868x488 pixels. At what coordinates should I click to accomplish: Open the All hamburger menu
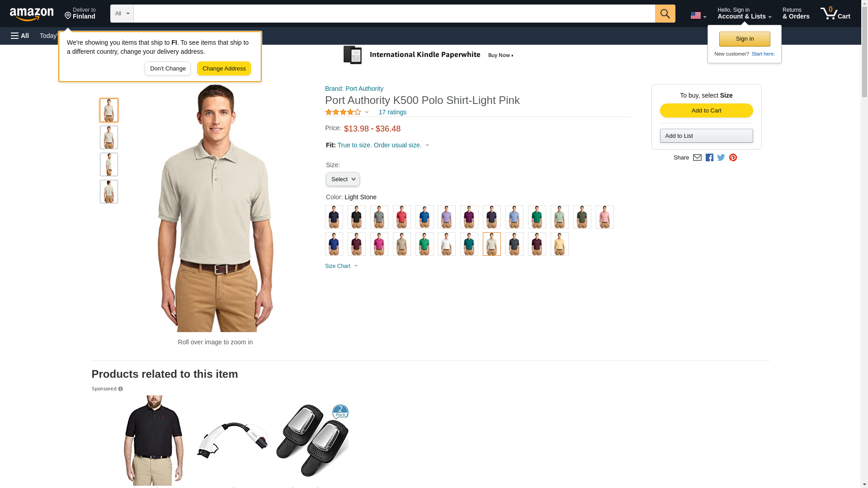[20, 36]
